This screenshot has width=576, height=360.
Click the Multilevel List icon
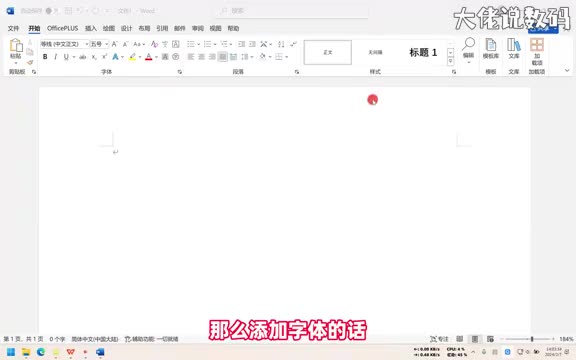pos(224,44)
